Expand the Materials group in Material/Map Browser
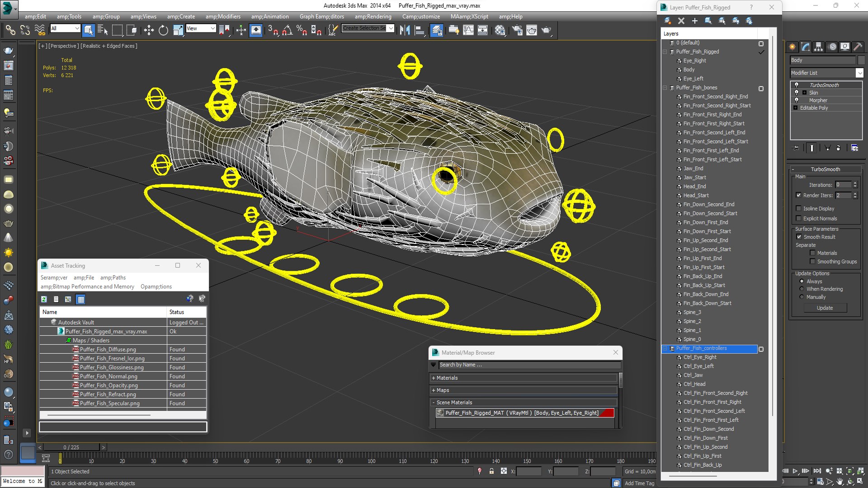 [x=434, y=378]
